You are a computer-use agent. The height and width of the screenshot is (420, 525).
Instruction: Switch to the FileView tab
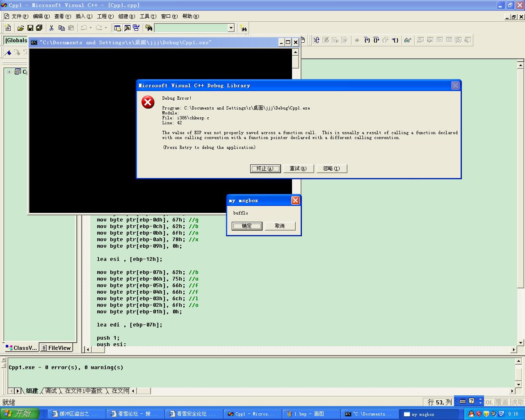pos(56,348)
